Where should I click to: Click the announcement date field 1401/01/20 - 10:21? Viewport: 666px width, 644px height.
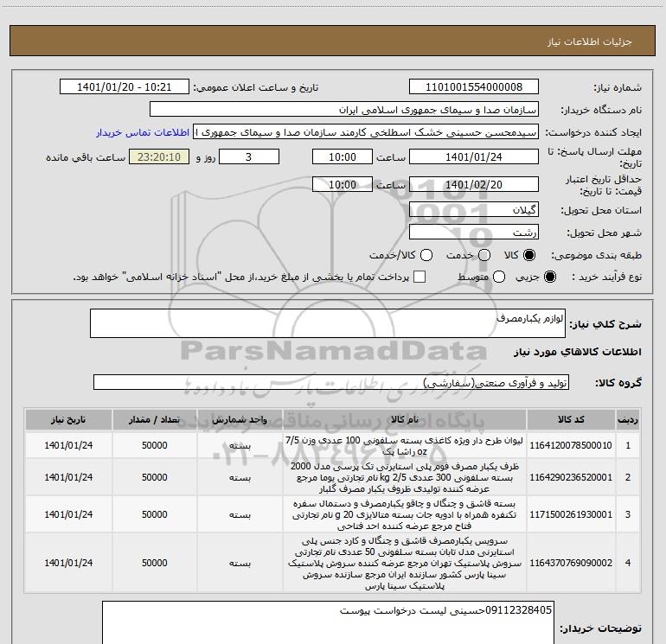(x=125, y=87)
